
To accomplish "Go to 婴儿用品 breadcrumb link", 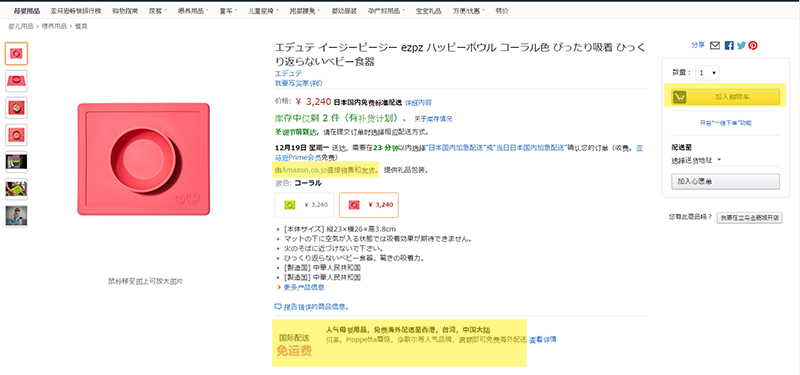I will (21, 26).
